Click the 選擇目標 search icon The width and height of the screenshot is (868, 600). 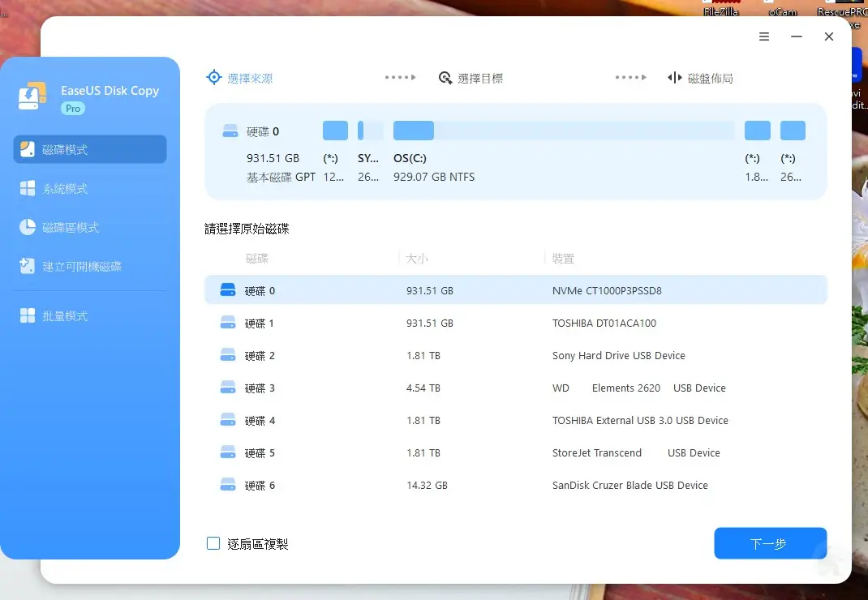click(445, 78)
